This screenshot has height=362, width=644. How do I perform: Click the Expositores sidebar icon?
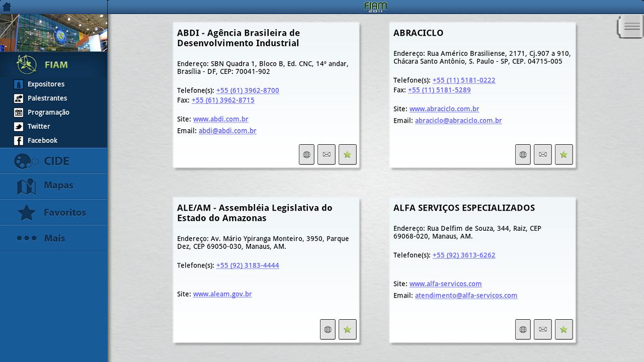(x=19, y=84)
